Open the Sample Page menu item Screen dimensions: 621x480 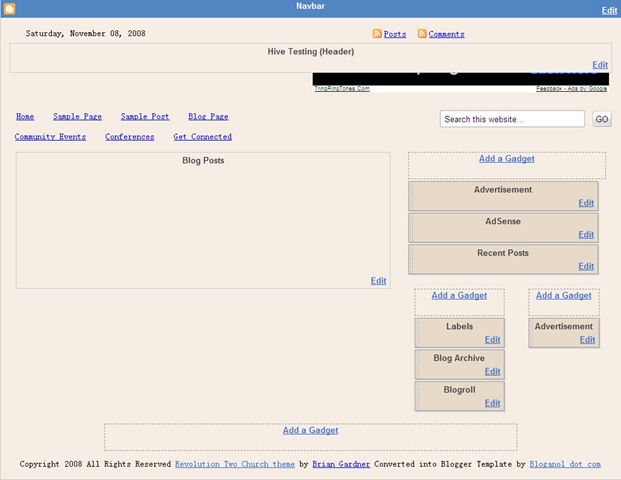78,116
